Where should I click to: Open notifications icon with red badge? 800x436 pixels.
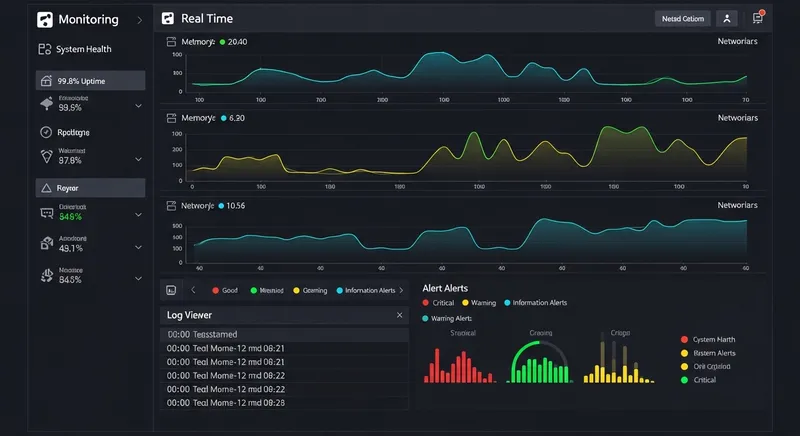(x=757, y=18)
